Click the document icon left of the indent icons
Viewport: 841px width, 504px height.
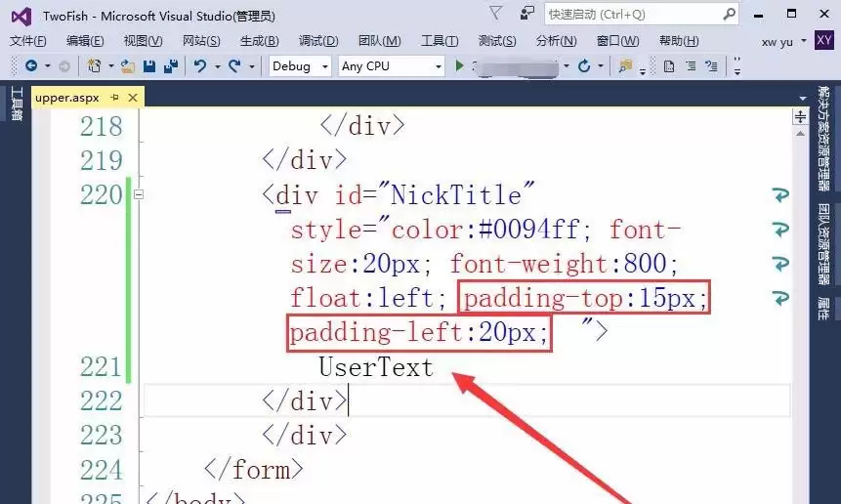coord(669,66)
